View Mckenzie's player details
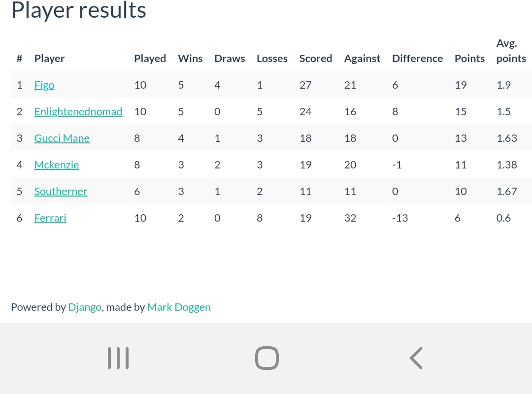Viewport: 532px width, 394px height. click(57, 164)
